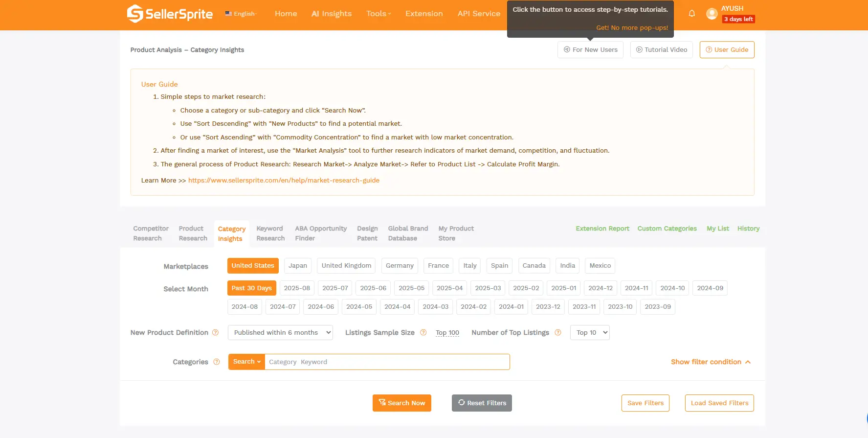Switch to Keyword Research tab

pos(270,233)
